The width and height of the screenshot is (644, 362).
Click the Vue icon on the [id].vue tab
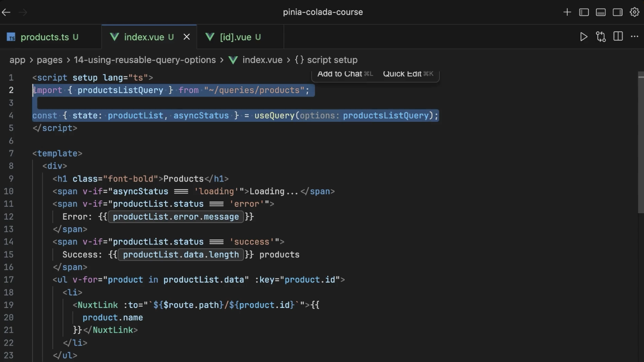coord(210,37)
